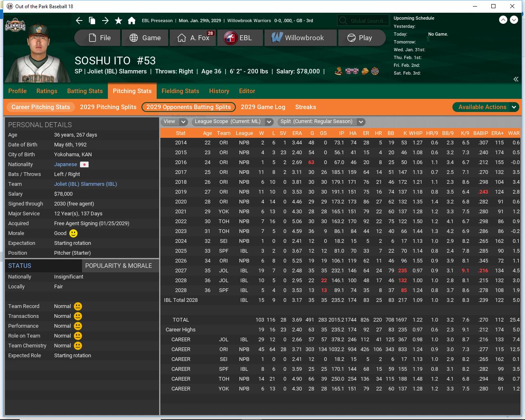Image resolution: width=525 pixels, height=420 pixels.
Task: Switch to 2029 Opponents Batting Splits
Action: coord(188,107)
